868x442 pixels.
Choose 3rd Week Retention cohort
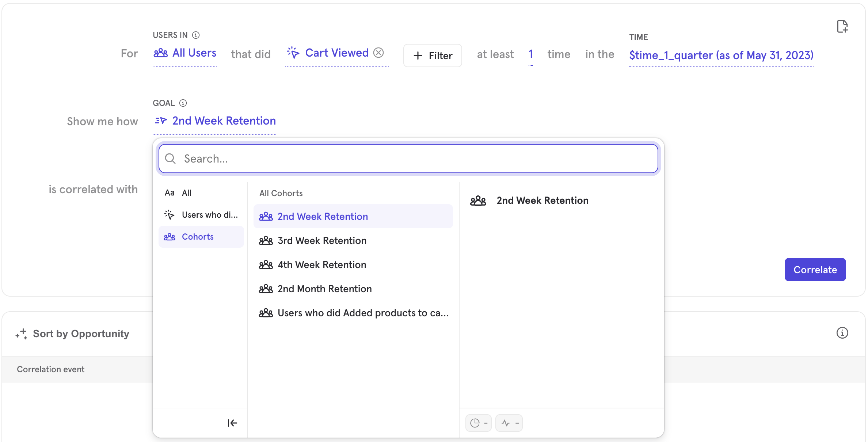coord(353,241)
